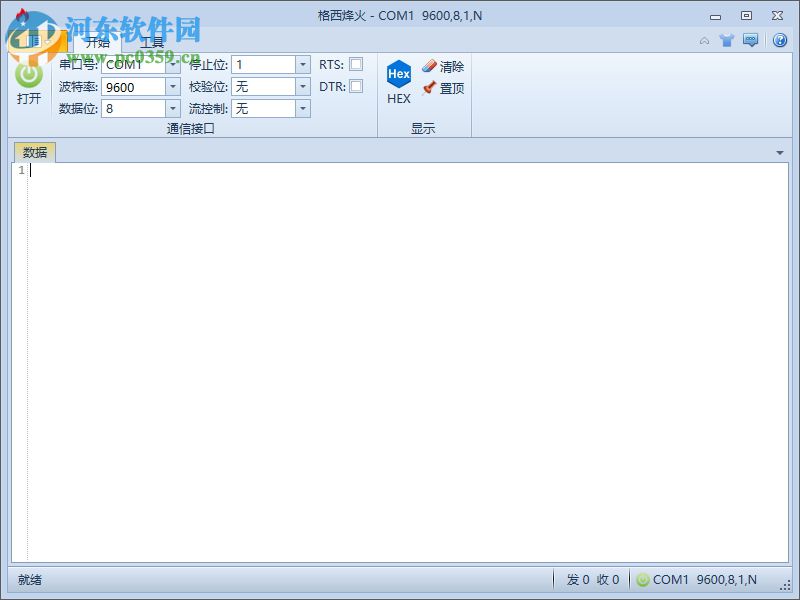The height and width of the screenshot is (600, 800).
Task: Click 置顶 to keep window on top
Action: pyautogui.click(x=443, y=88)
